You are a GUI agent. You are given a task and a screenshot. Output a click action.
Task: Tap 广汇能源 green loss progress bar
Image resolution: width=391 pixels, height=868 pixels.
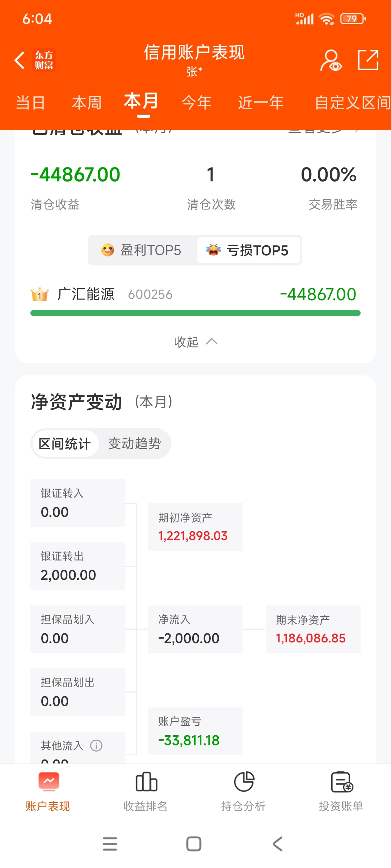195,313
